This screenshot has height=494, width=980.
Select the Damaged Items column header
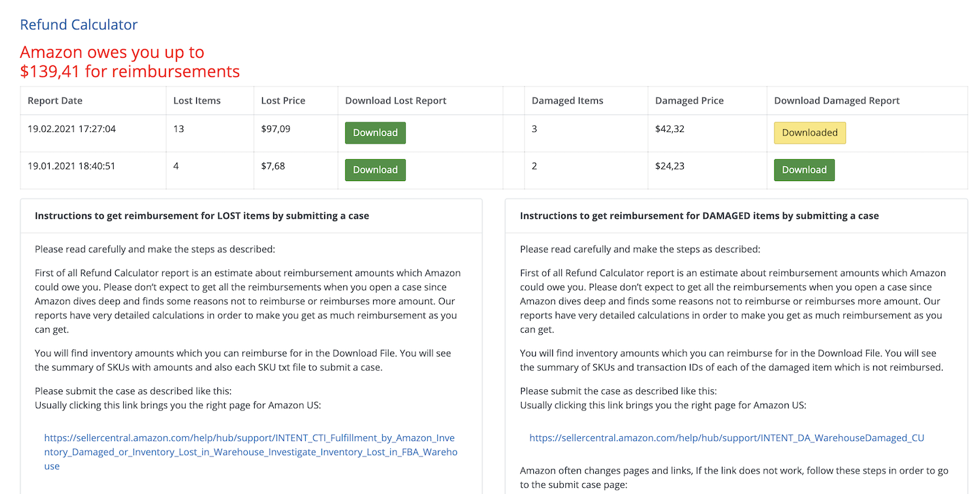pyautogui.click(x=567, y=101)
